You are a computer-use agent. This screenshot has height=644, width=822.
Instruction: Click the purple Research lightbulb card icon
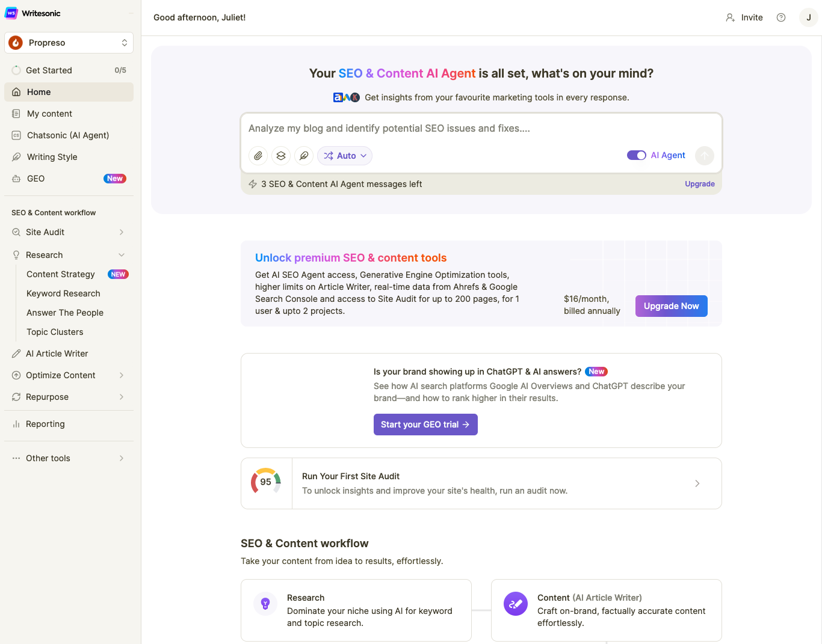tap(265, 604)
